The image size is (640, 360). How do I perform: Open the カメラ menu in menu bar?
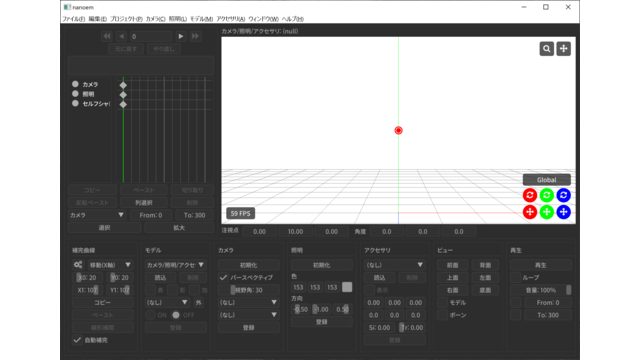coord(156,19)
